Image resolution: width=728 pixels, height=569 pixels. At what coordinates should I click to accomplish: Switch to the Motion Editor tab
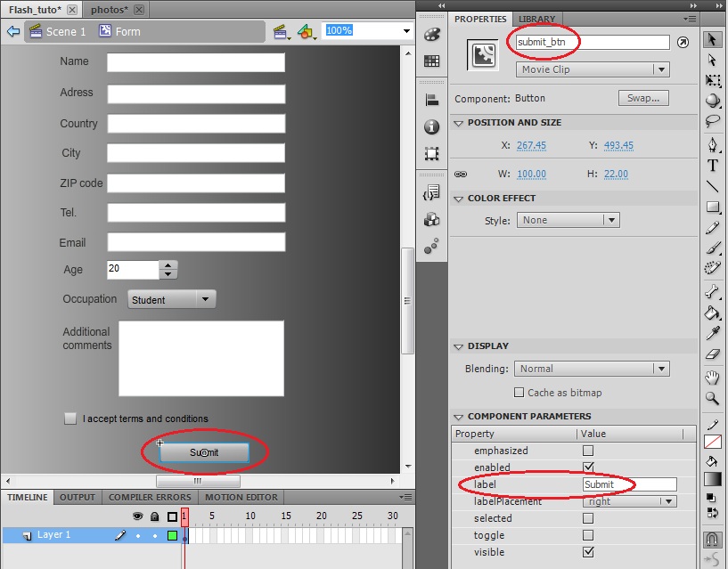241,497
